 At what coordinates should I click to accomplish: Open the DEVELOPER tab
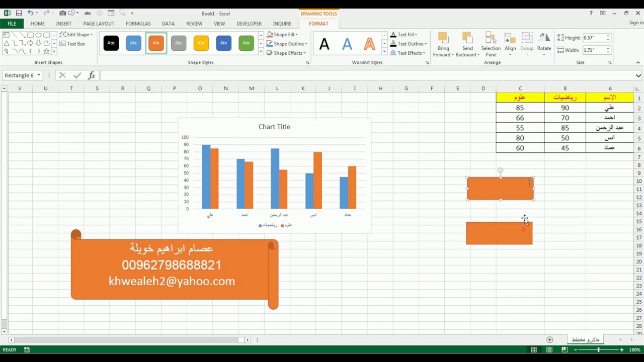click(x=249, y=24)
